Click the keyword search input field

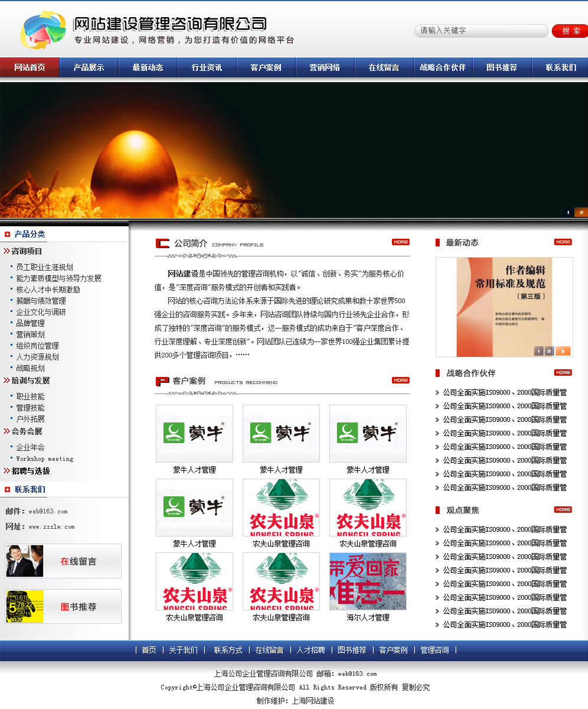pyautogui.click(x=481, y=31)
